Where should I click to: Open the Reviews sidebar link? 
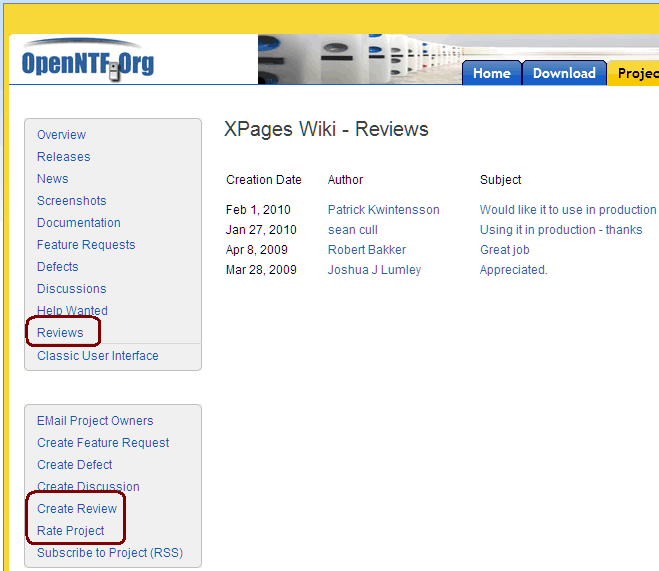(60, 332)
